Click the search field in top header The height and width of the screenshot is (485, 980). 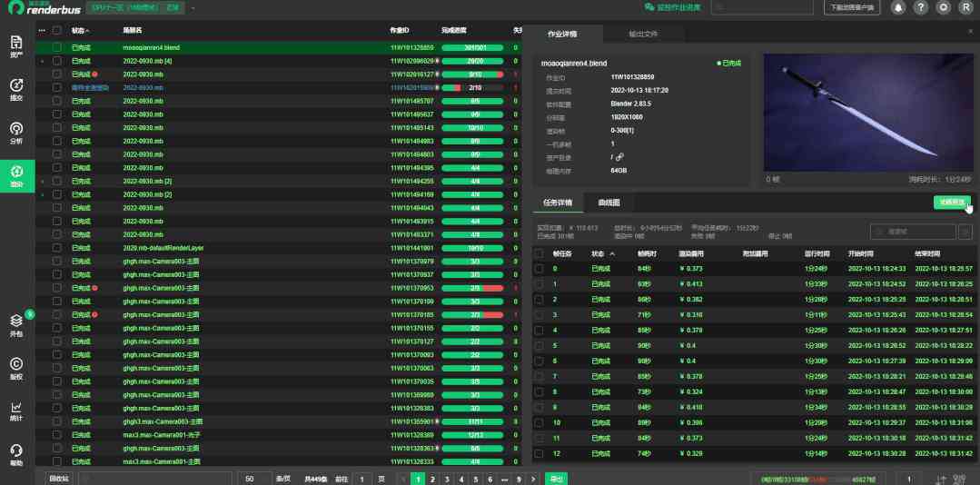(762, 7)
